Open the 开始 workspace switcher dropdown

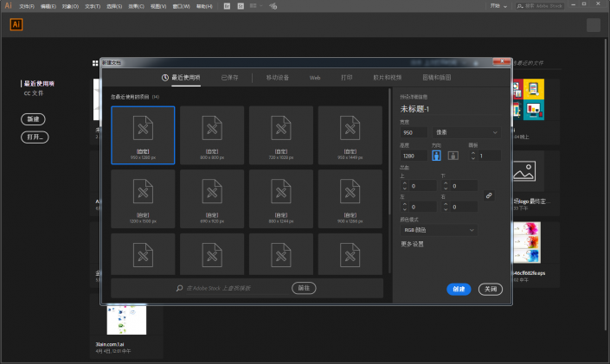click(498, 6)
